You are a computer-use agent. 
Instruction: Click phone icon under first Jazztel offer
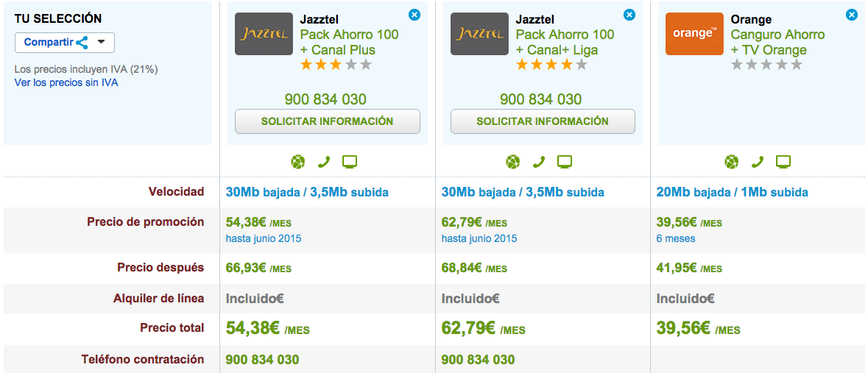(x=324, y=162)
